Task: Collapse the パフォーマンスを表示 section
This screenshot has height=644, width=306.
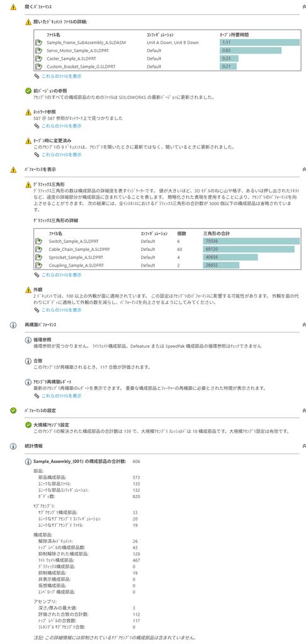Action: tap(303, 169)
